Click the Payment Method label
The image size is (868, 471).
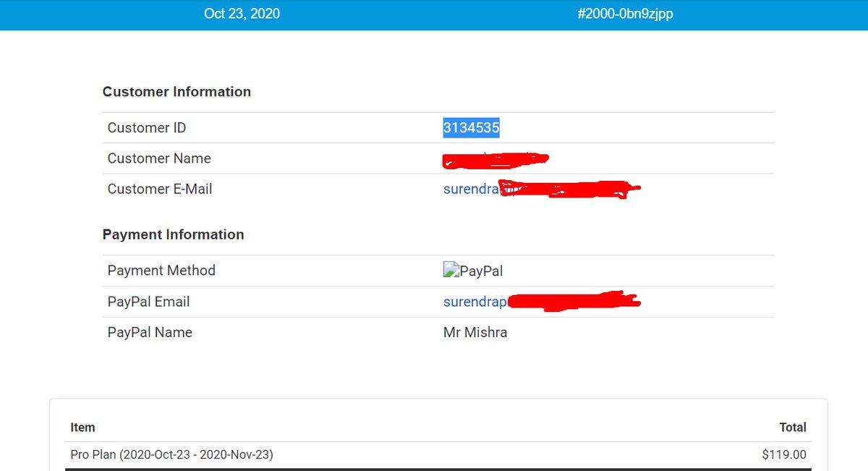pos(161,271)
